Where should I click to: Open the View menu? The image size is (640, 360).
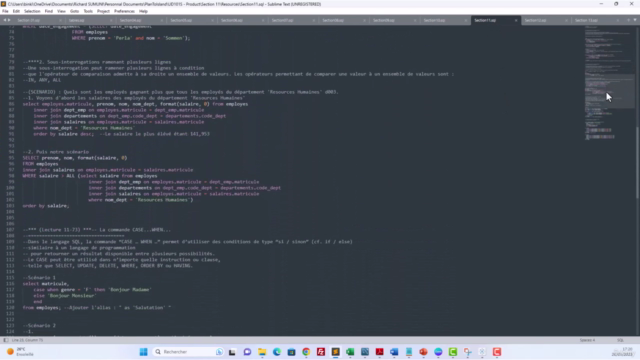point(61,11)
